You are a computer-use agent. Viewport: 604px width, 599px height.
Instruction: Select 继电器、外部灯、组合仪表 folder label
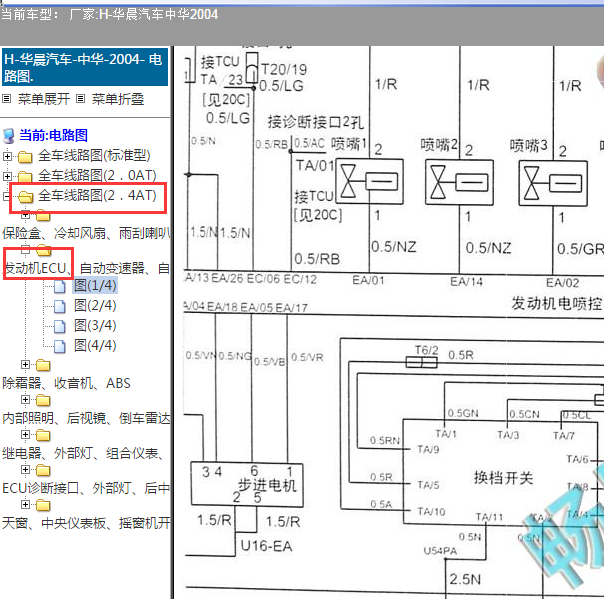83,453
